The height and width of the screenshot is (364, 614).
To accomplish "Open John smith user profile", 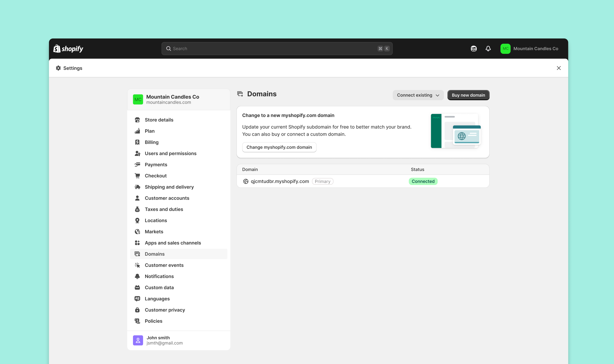I will (x=178, y=340).
